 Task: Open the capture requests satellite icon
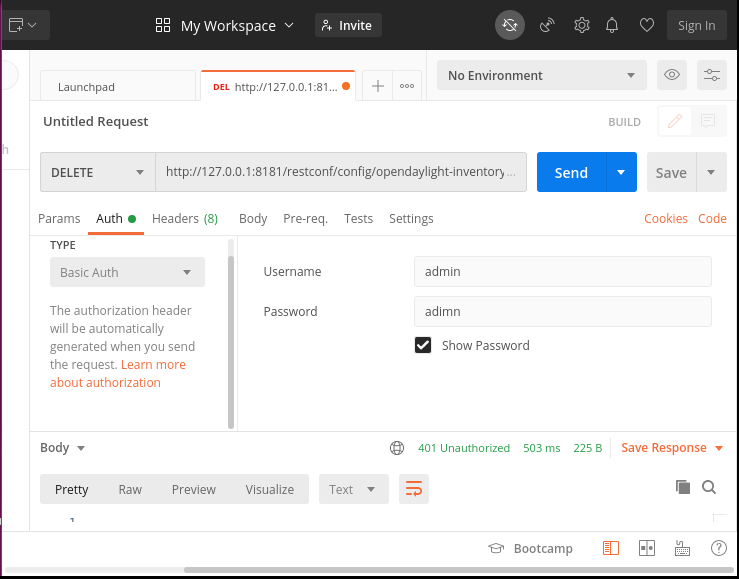click(x=547, y=25)
